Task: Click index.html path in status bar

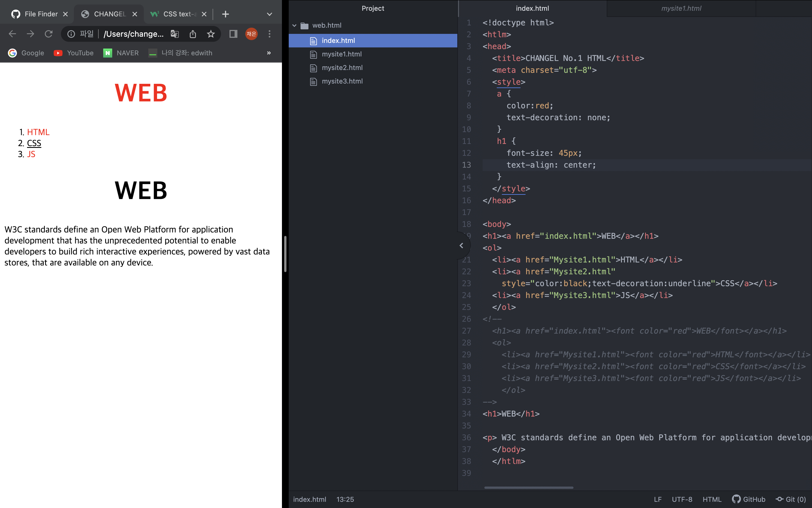Action: [309, 499]
